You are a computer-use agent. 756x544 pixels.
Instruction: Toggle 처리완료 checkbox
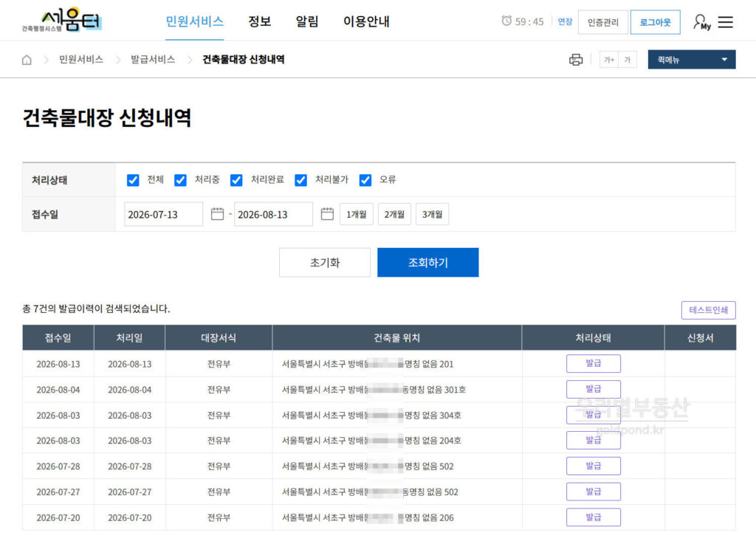coord(236,180)
